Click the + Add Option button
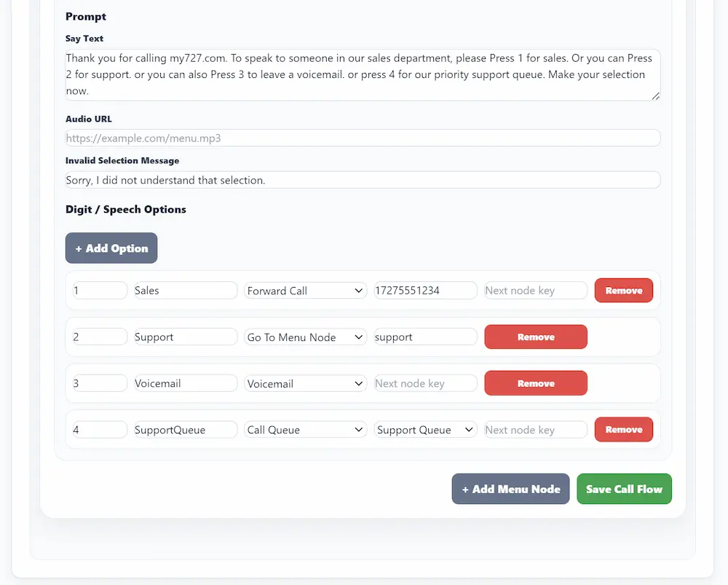This screenshot has width=728, height=585. click(111, 248)
